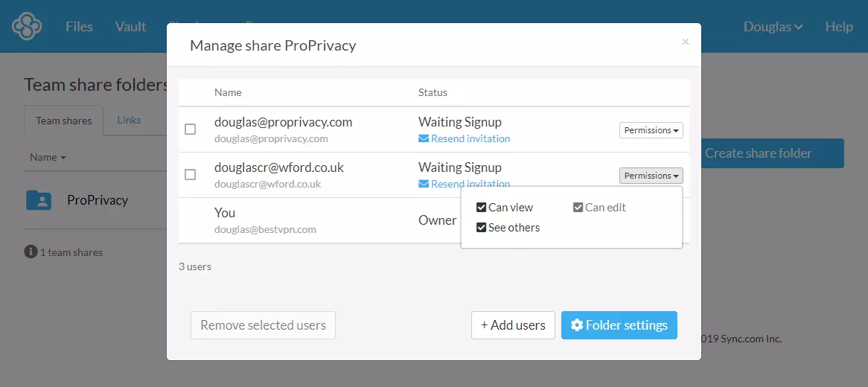Image resolution: width=868 pixels, height=387 pixels.
Task: Toggle the Can edit permission
Action: click(x=578, y=208)
